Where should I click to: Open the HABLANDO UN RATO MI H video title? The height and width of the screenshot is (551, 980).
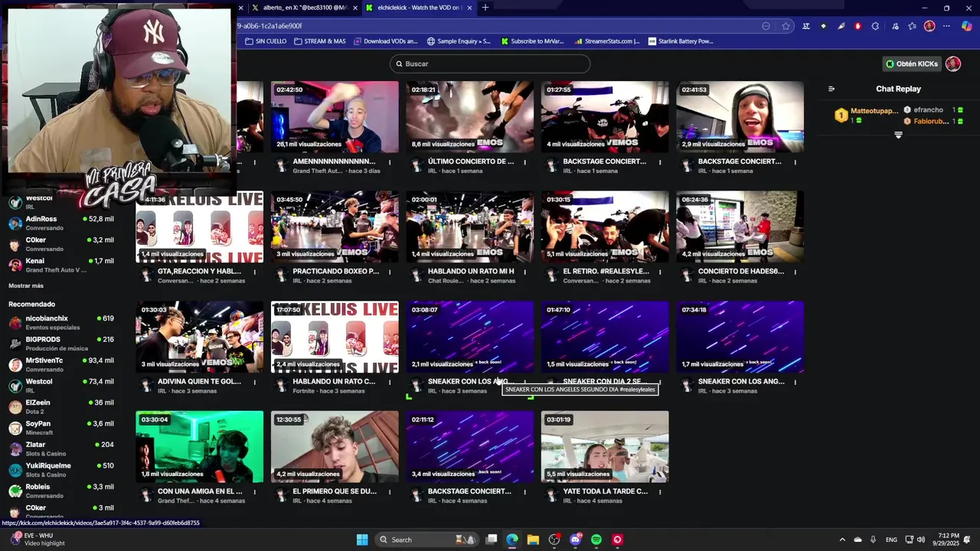(471, 271)
